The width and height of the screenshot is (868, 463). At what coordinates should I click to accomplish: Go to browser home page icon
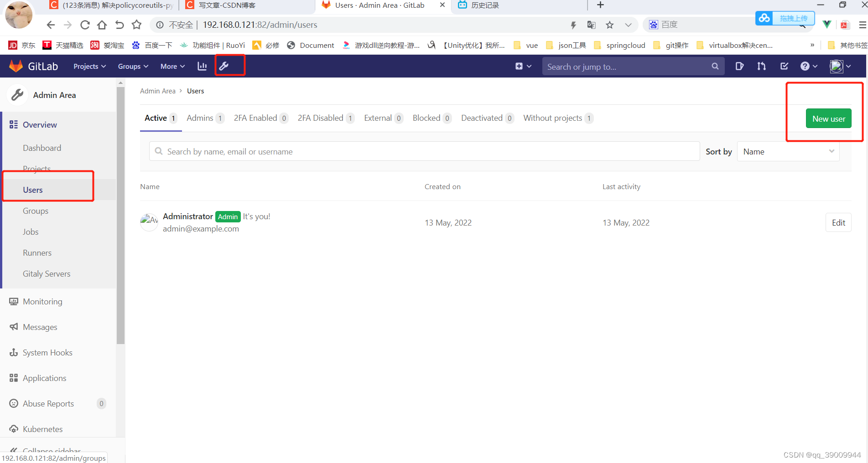pos(102,25)
